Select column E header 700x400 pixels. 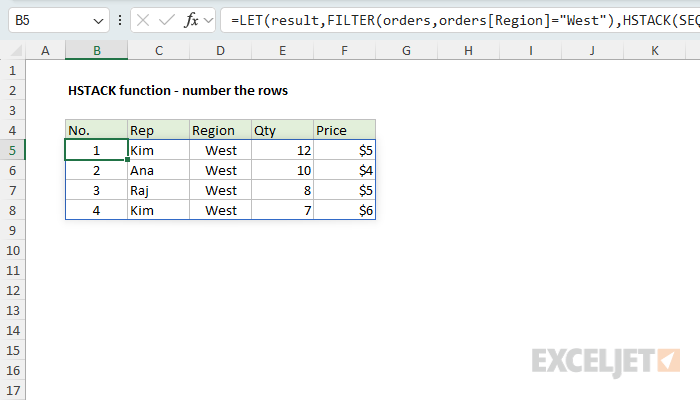click(x=283, y=50)
